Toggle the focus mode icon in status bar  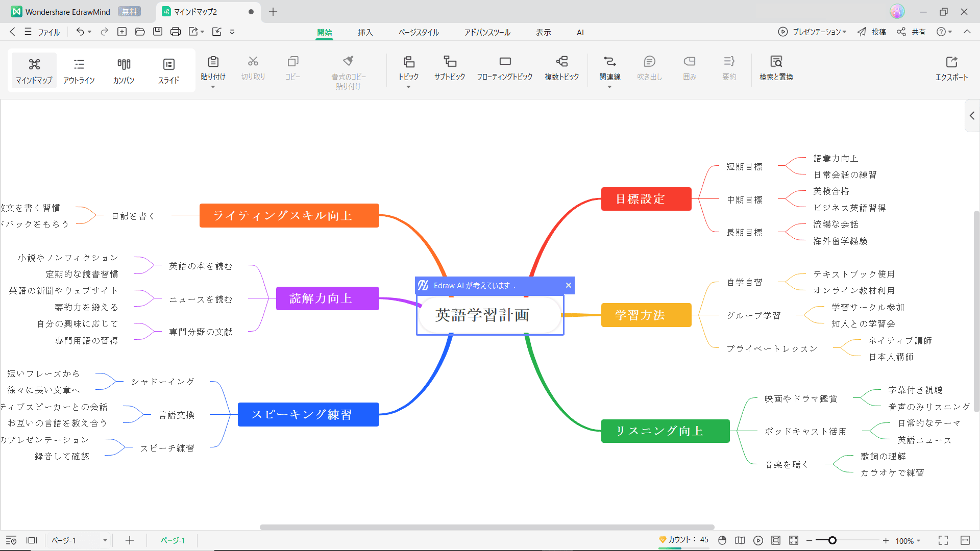[x=794, y=540]
